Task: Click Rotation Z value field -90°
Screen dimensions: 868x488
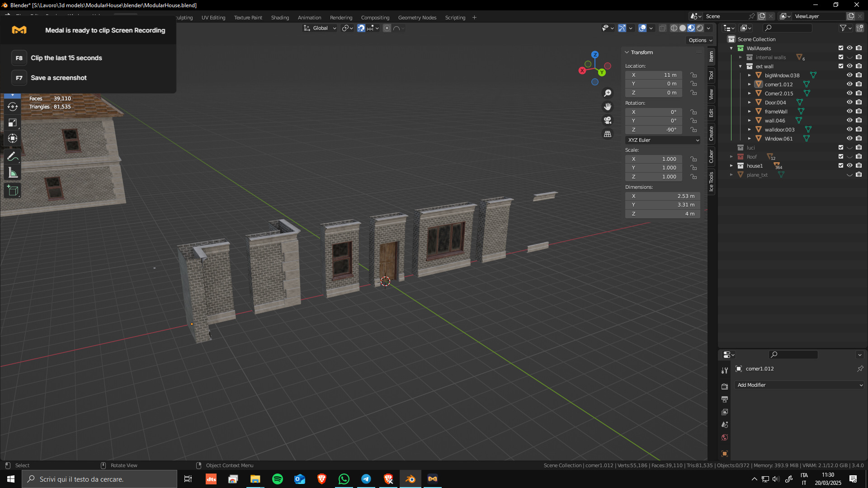Action: 654,130
